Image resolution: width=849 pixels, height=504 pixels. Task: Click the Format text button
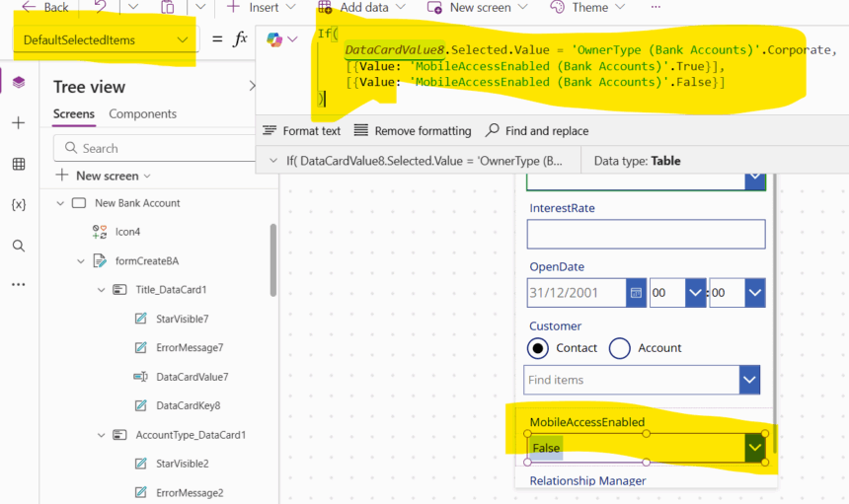pyautogui.click(x=301, y=131)
